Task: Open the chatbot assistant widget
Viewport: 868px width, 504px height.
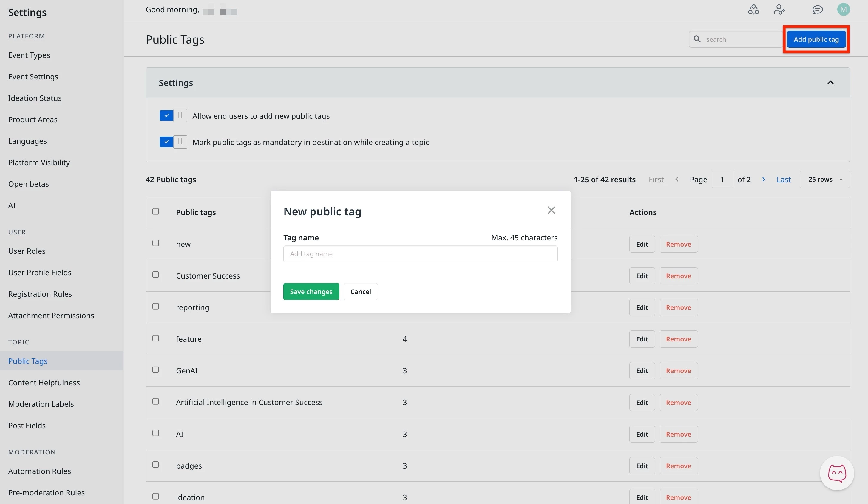Action: point(837,473)
